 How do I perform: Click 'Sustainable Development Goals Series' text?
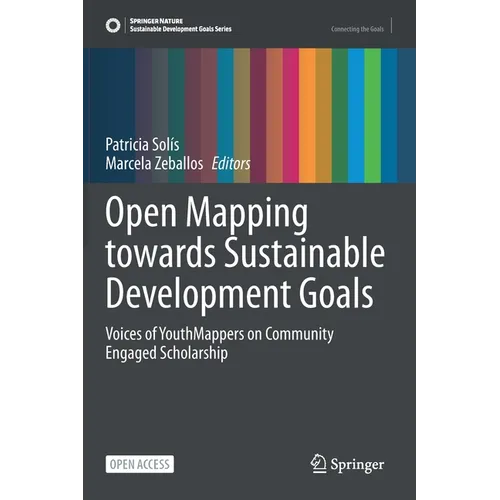[x=180, y=29]
